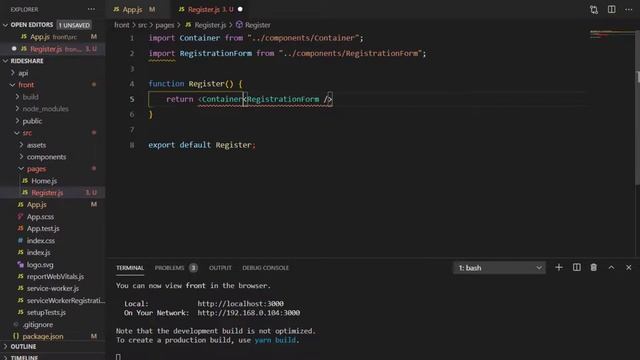640x360 pixels.
Task: Click the front breadcrumb segment
Action: (x=122, y=25)
